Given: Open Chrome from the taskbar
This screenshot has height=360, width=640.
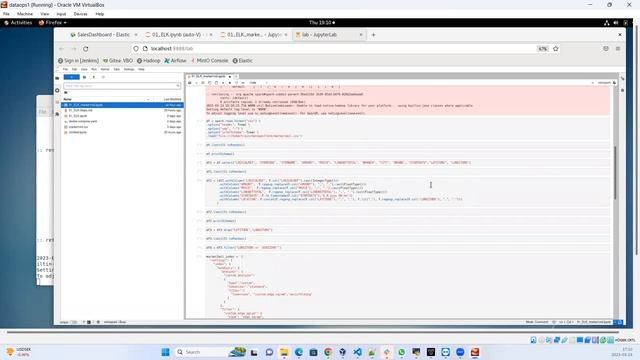Looking at the screenshot, I should click(328, 352).
